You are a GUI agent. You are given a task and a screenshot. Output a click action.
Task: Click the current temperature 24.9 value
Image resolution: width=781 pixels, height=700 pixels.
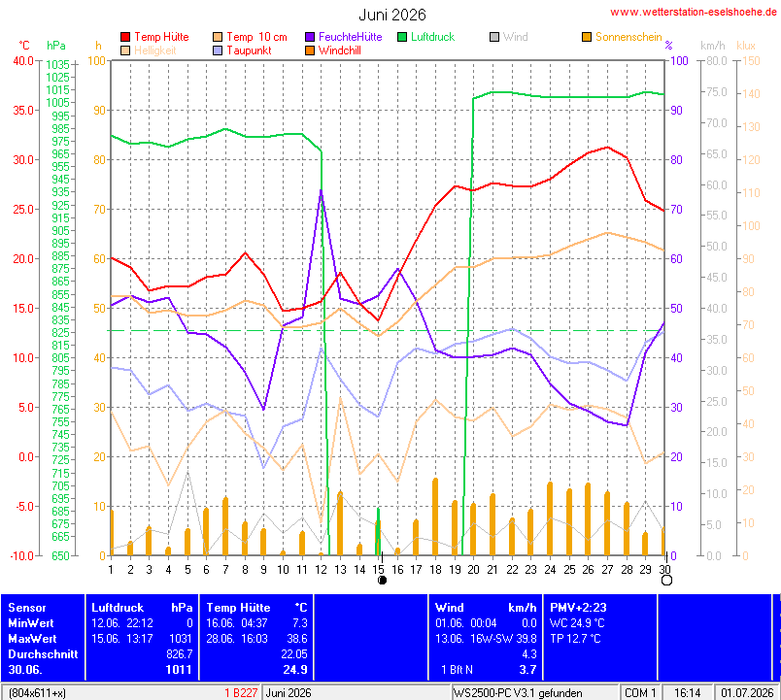[x=295, y=670]
